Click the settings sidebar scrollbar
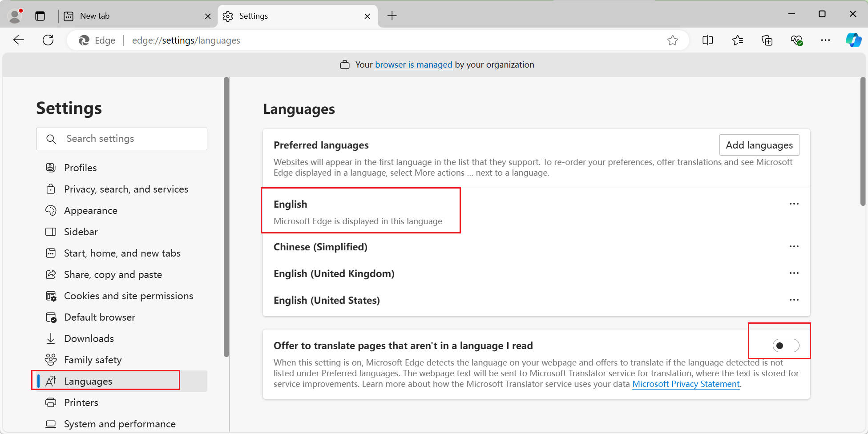868x434 pixels. (226, 217)
